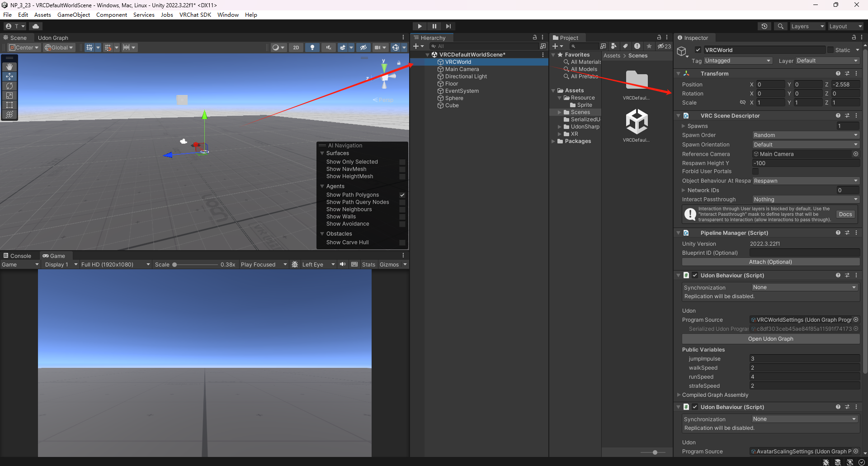868x466 pixels.
Task: Click Search by Type icon in Project
Action: coord(613,46)
